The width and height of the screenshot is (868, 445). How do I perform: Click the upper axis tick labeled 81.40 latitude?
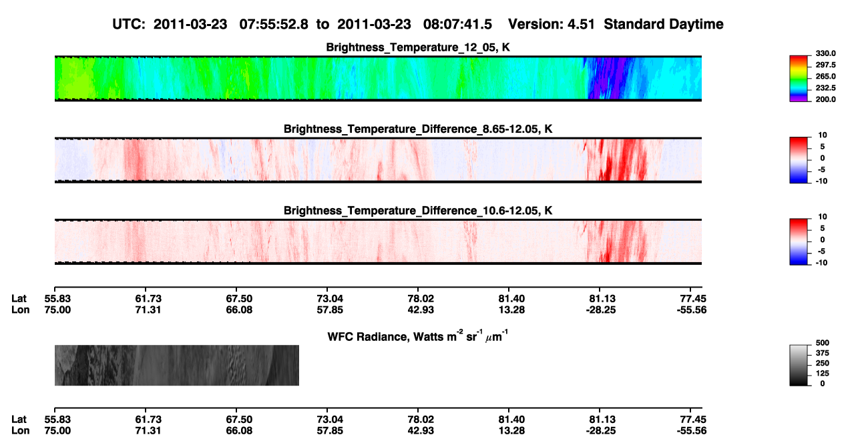509,298
